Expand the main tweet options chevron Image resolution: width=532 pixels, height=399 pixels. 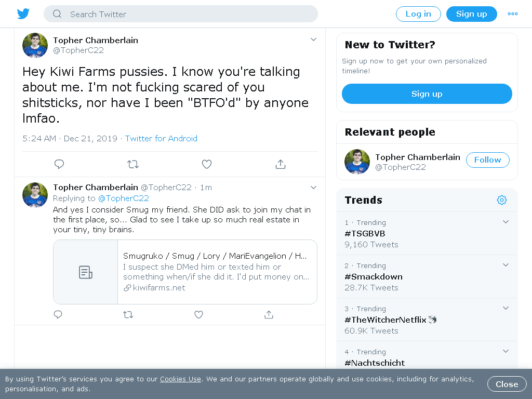click(x=313, y=39)
